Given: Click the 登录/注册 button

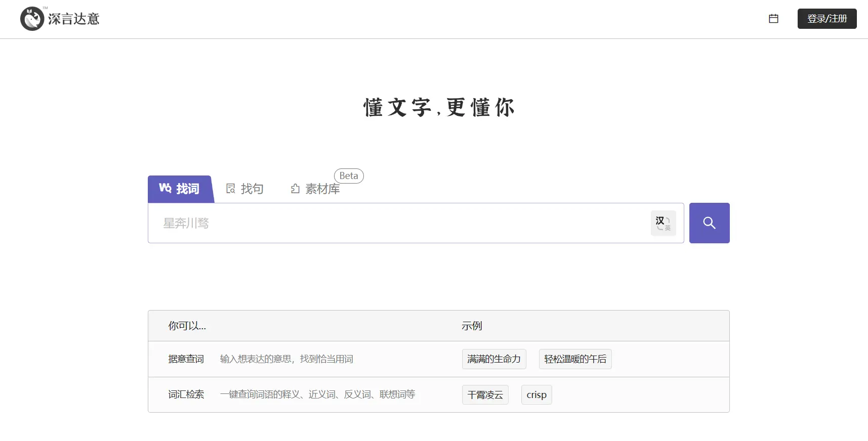Looking at the screenshot, I should point(827,19).
